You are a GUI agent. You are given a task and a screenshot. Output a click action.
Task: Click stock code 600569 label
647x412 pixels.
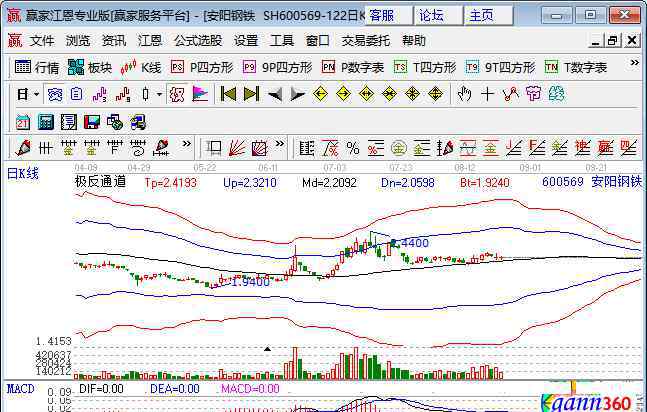click(x=563, y=182)
